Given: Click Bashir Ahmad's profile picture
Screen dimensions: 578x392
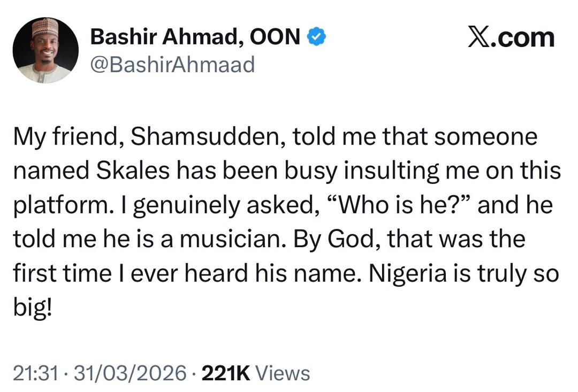Looking at the screenshot, I should (45, 50).
